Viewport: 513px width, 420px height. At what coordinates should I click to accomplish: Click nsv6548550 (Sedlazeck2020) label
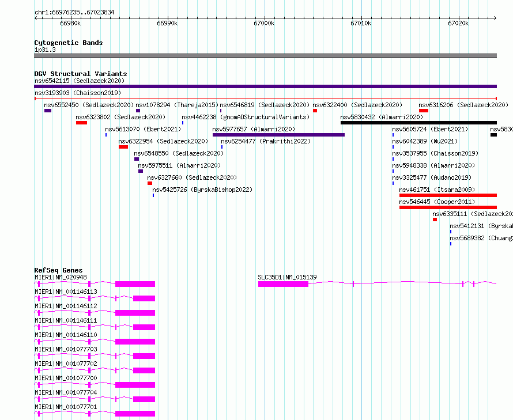(x=179, y=153)
